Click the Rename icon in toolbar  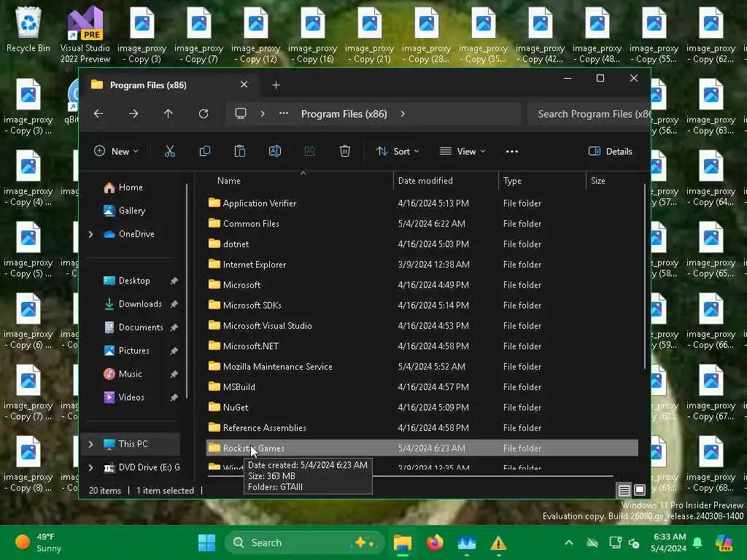point(275,152)
